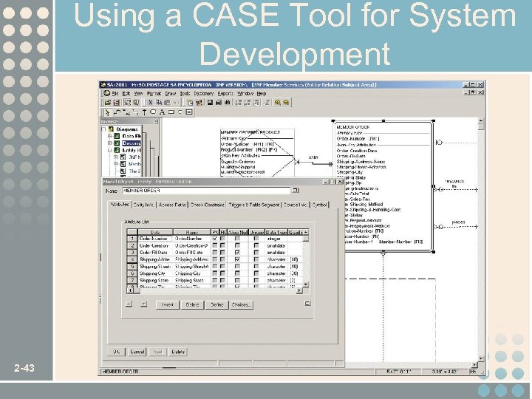Viewport: 532px width, 399px height.
Task: Click the 'integer' data type cell
Action: pos(276,239)
